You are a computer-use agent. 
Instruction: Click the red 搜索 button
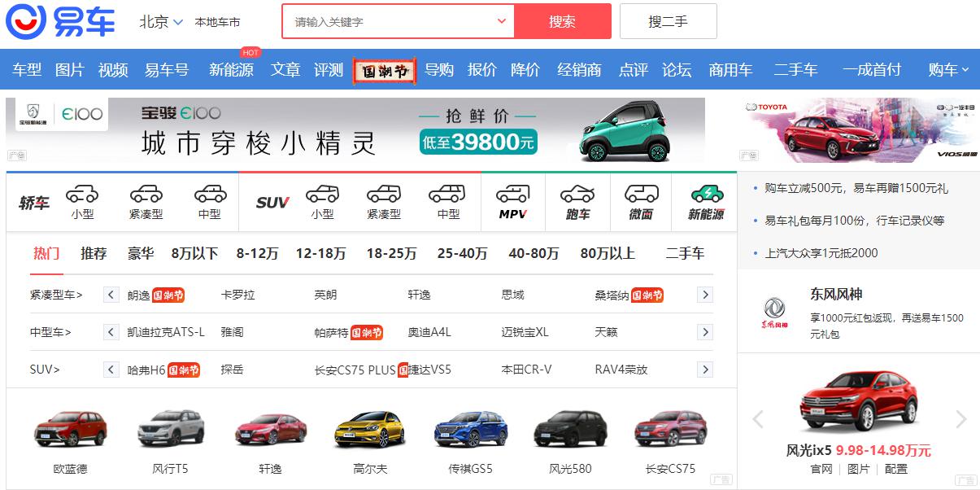pyautogui.click(x=562, y=21)
